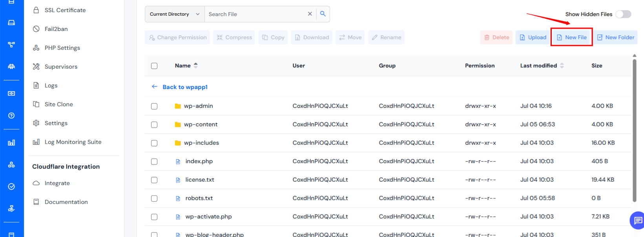Tick the license.txt row checkbox
644x237 pixels.
point(154,180)
